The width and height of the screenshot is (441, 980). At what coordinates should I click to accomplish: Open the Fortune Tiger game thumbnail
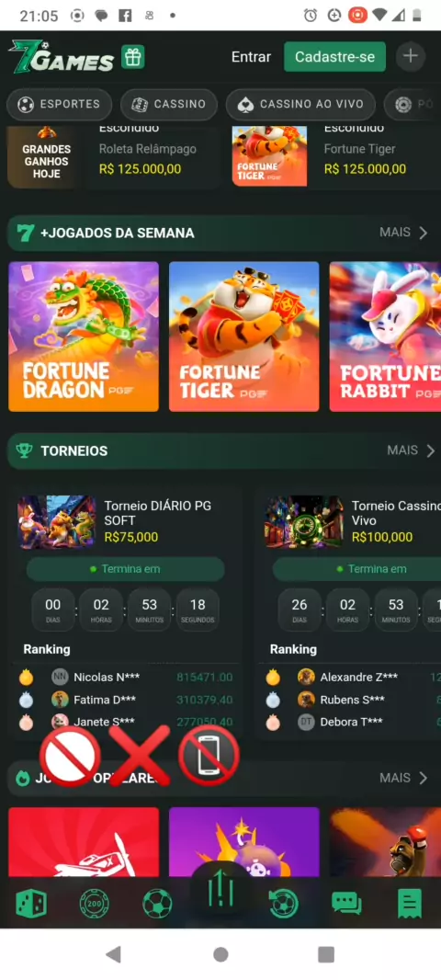point(244,336)
